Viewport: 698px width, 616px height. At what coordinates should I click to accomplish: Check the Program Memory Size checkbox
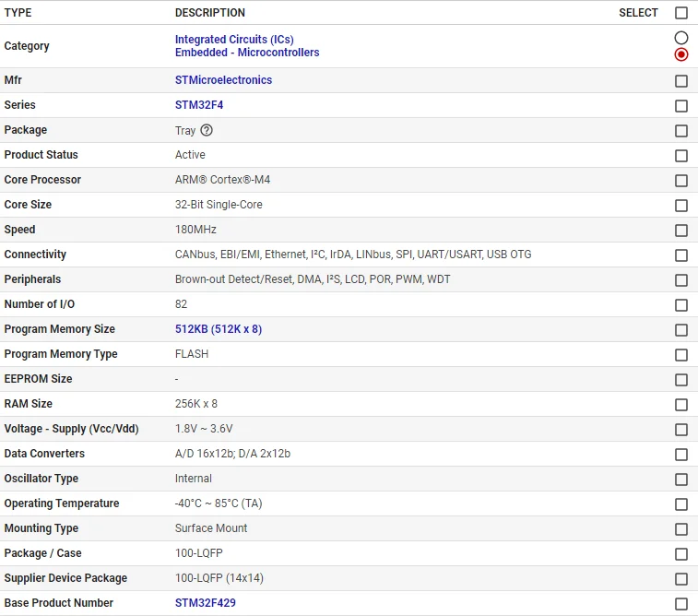(x=681, y=330)
